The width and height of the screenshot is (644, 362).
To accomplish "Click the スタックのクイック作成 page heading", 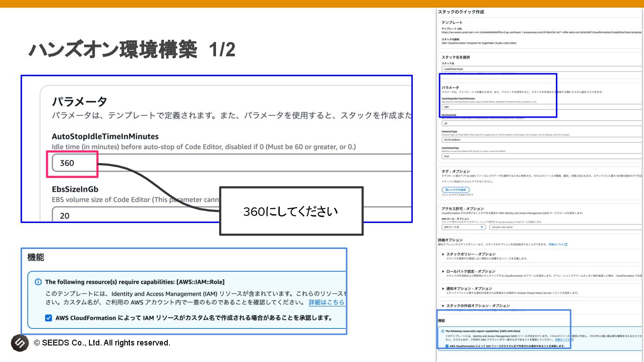I will point(461,12).
